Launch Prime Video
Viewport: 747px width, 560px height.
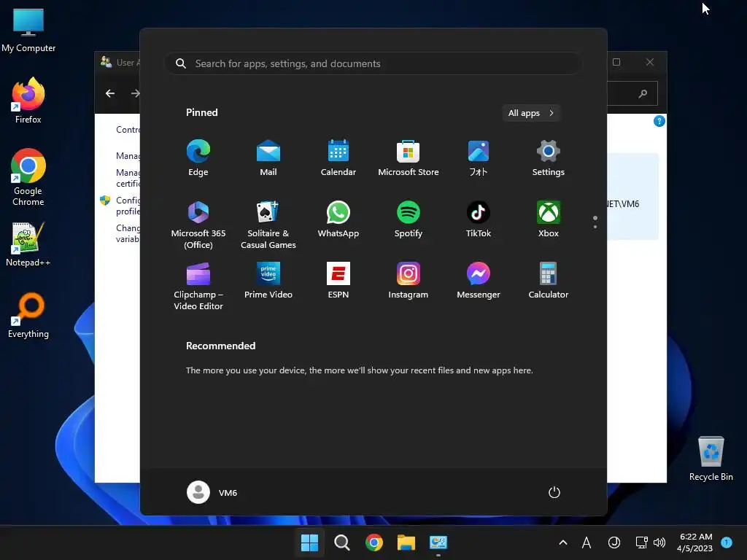pyautogui.click(x=268, y=281)
